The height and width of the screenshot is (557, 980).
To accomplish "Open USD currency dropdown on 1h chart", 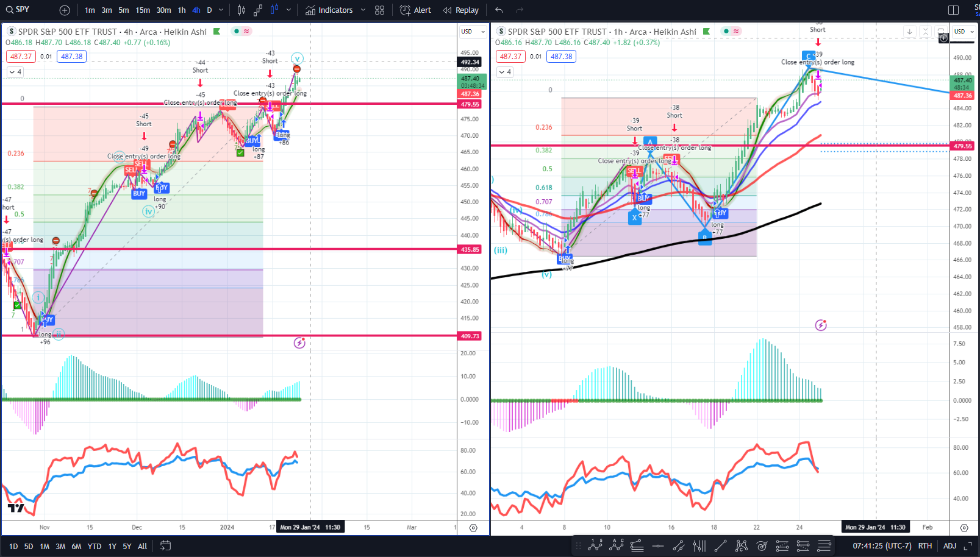I will coord(965,32).
